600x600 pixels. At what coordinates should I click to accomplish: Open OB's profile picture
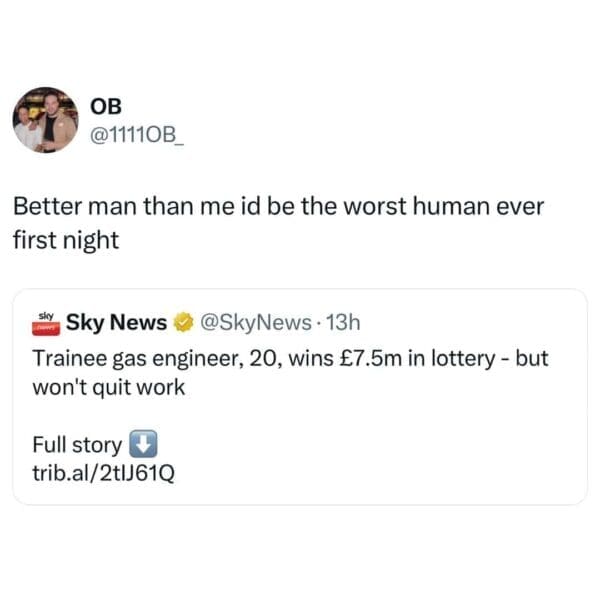pos(46,120)
